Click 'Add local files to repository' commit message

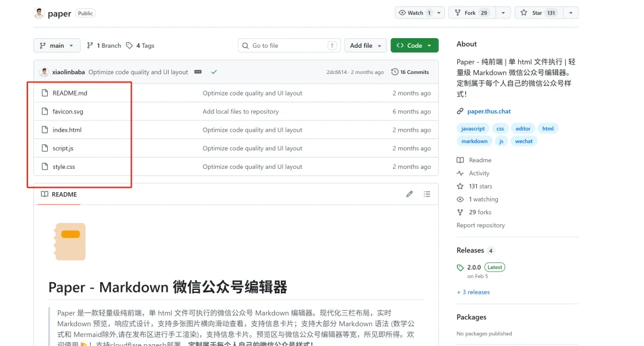241,112
